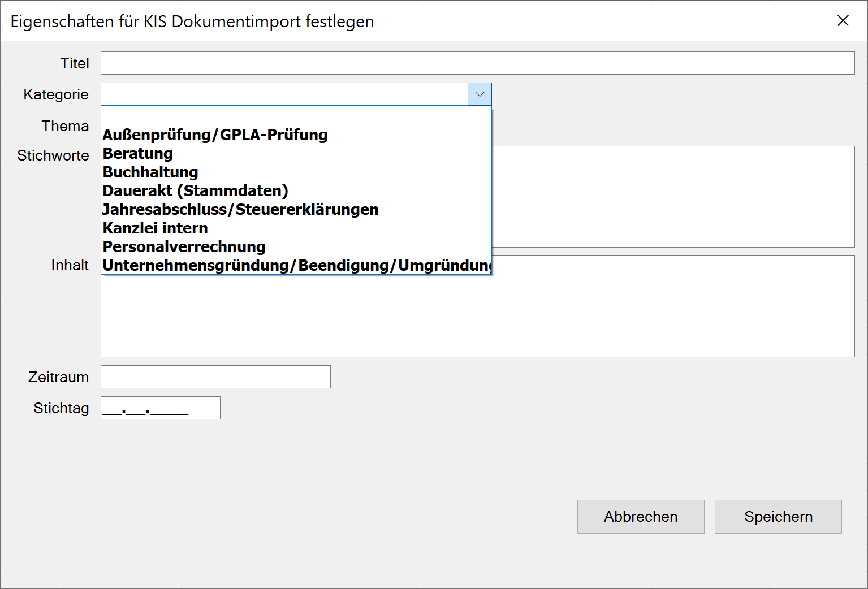Screen dimensions: 868x589
Task: Click the Thema field label
Action: [x=65, y=126]
